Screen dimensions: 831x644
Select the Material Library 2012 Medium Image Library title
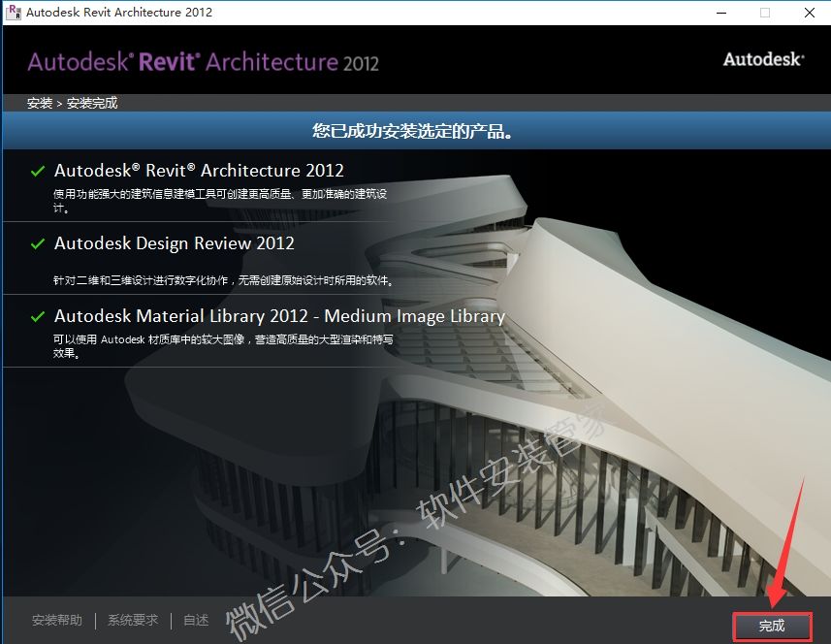click(279, 316)
